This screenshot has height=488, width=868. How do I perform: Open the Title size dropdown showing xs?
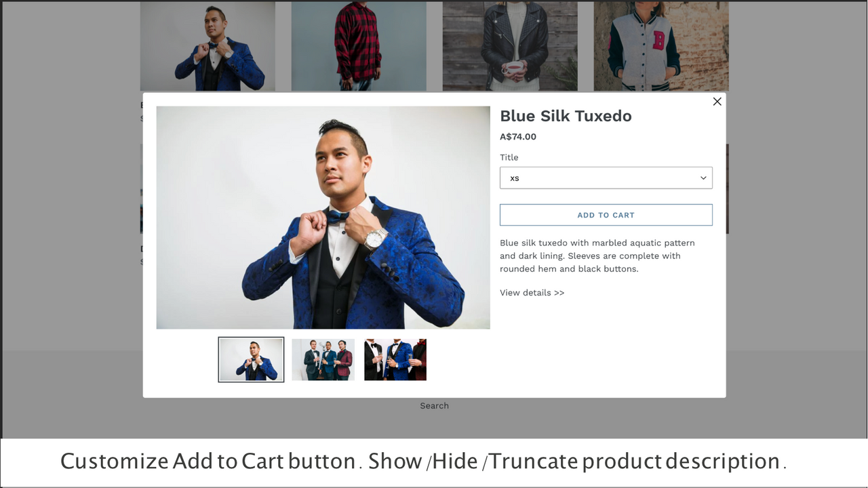tap(606, 178)
